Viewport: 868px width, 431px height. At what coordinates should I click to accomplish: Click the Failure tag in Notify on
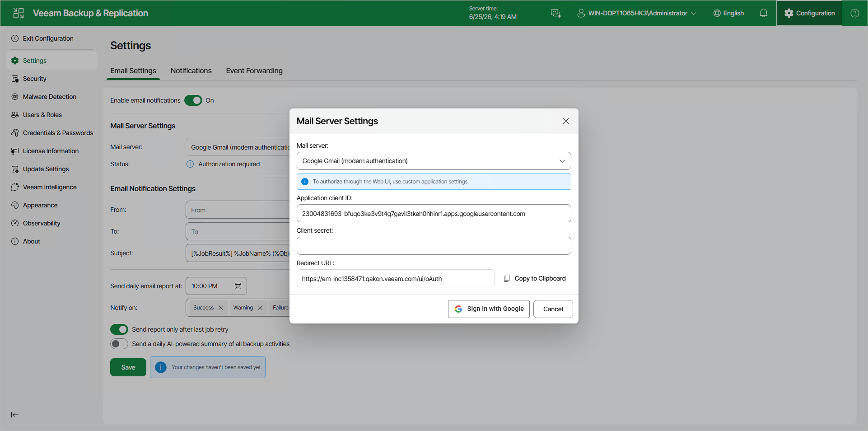pos(280,308)
